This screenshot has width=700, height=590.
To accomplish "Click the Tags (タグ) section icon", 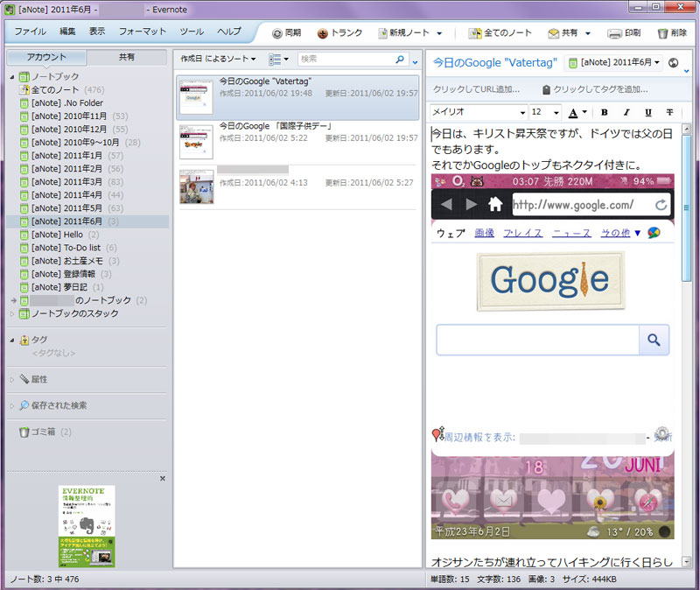I will click(24, 340).
